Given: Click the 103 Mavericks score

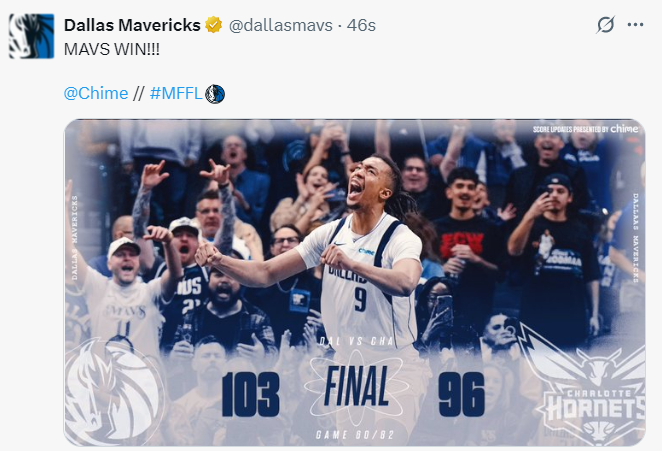Looking at the screenshot, I should (251, 394).
